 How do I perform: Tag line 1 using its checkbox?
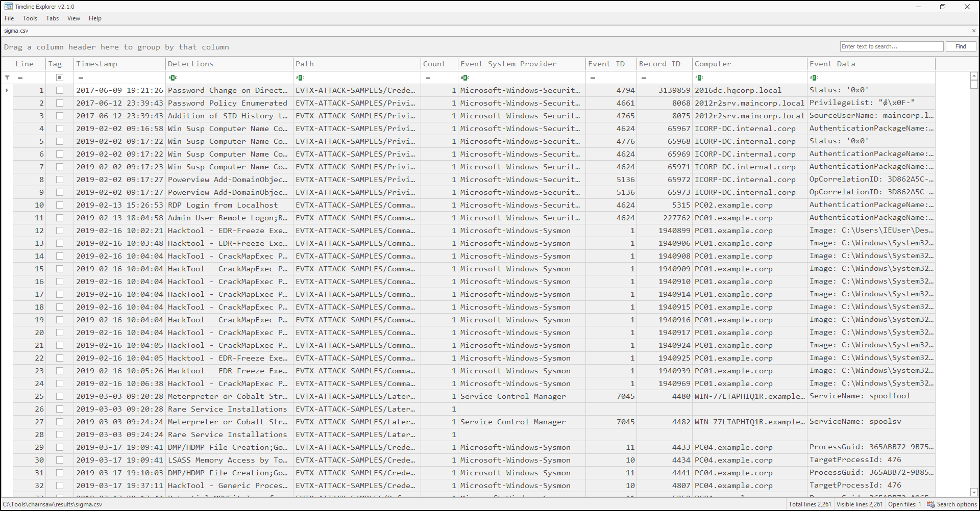pyautogui.click(x=60, y=90)
